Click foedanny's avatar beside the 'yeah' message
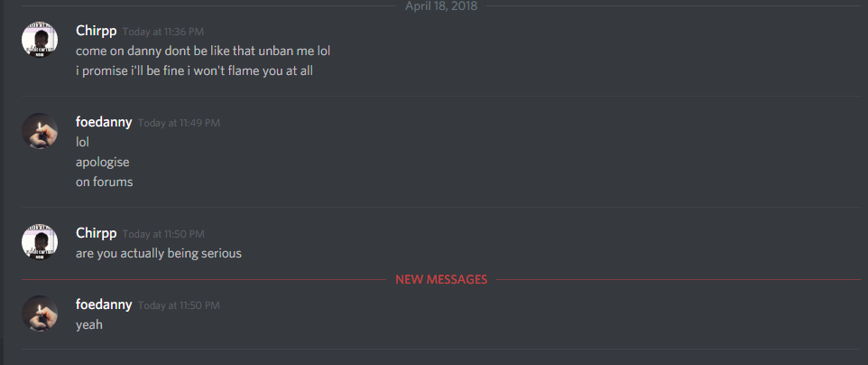Viewport: 868px width, 365px height. pyautogui.click(x=40, y=314)
